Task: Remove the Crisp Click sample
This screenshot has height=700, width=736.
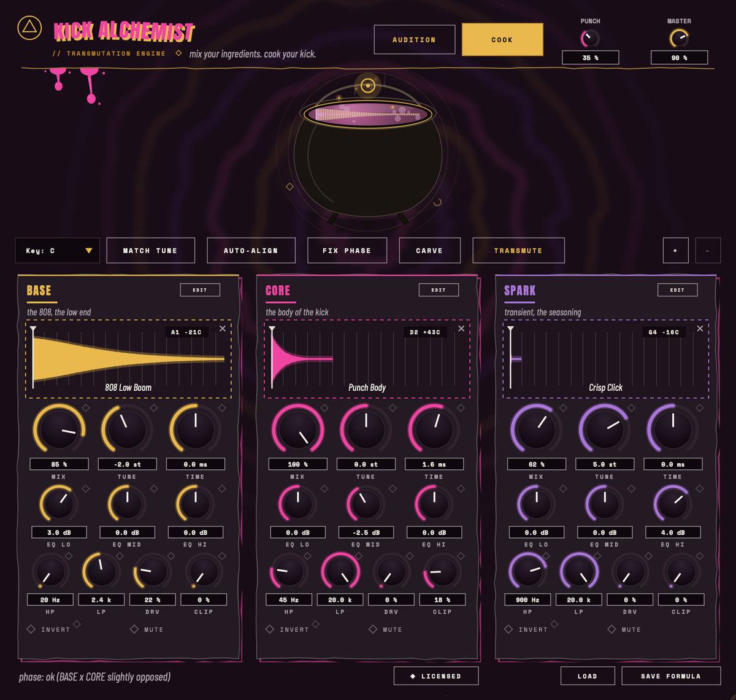Action: [x=700, y=329]
